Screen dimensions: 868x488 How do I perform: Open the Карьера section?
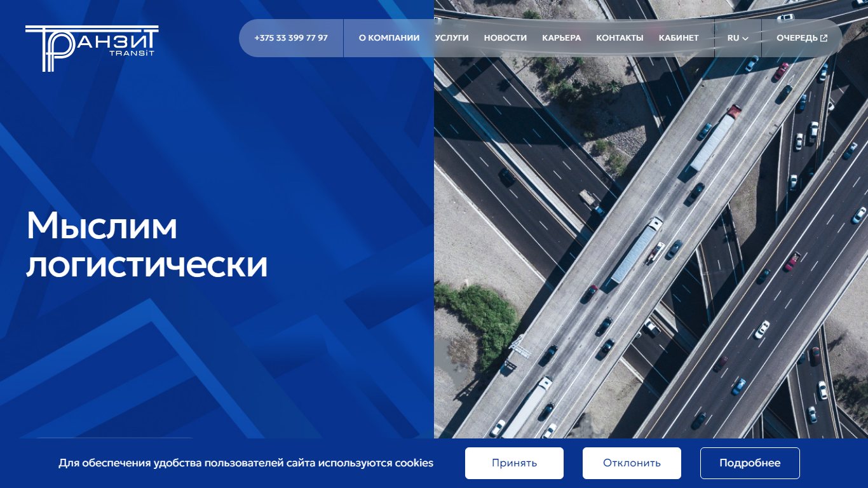(561, 38)
